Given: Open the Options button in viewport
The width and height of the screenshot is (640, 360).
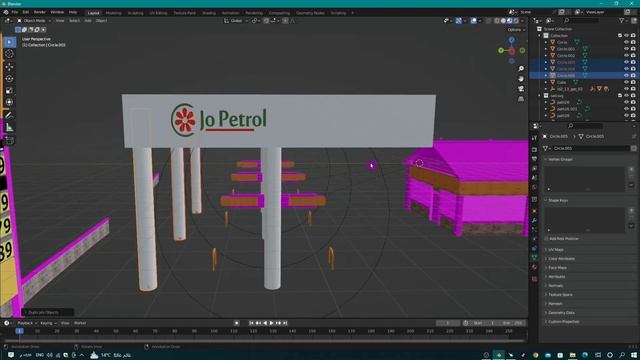Looking at the screenshot, I should click(516, 30).
